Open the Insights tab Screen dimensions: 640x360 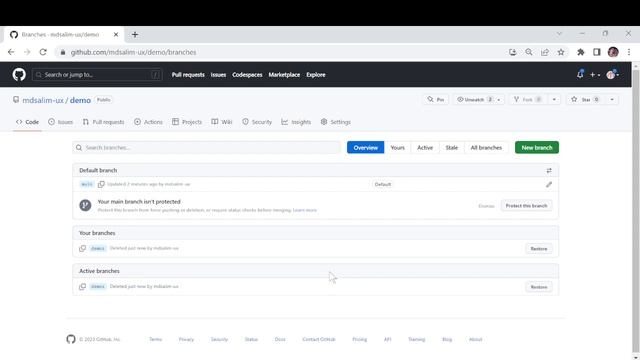(x=296, y=122)
